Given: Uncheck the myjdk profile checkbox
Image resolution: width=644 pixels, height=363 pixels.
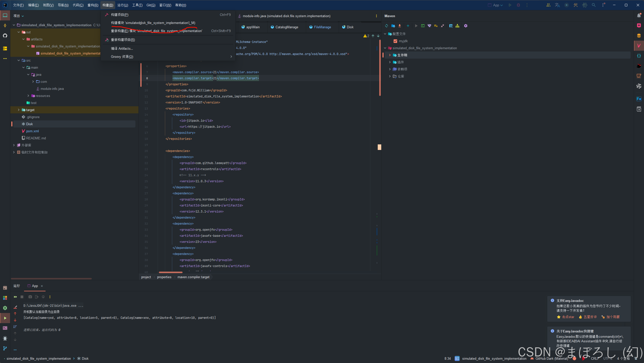Looking at the screenshot, I should [395, 41].
